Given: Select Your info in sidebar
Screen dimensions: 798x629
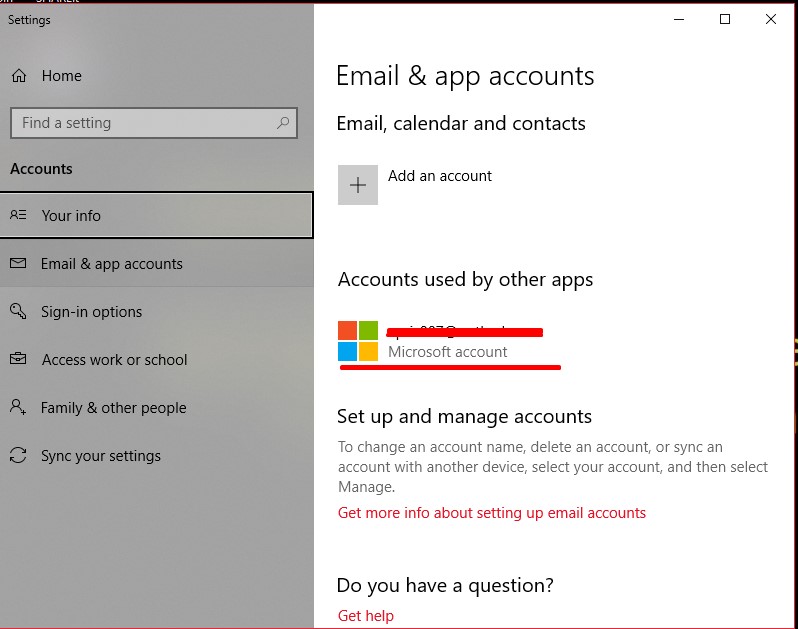Looking at the screenshot, I should click(156, 215).
